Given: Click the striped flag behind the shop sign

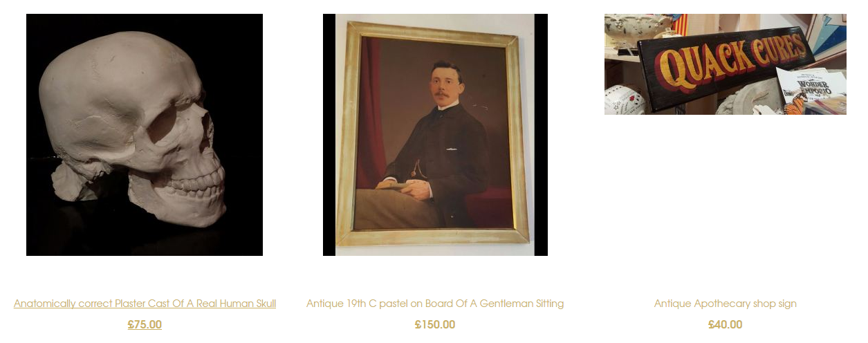Looking at the screenshot, I should coord(681,24).
